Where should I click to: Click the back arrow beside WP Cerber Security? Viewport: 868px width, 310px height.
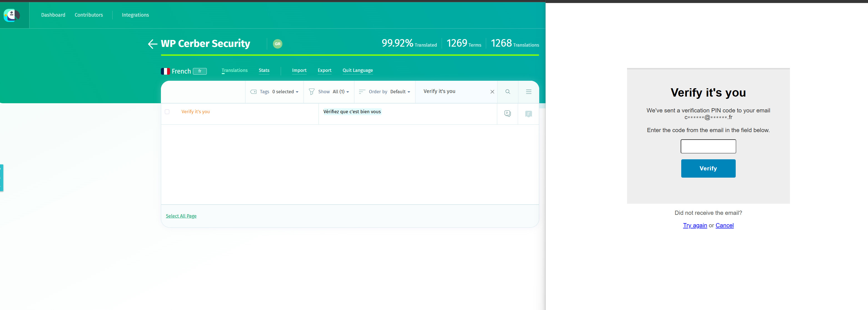click(152, 44)
